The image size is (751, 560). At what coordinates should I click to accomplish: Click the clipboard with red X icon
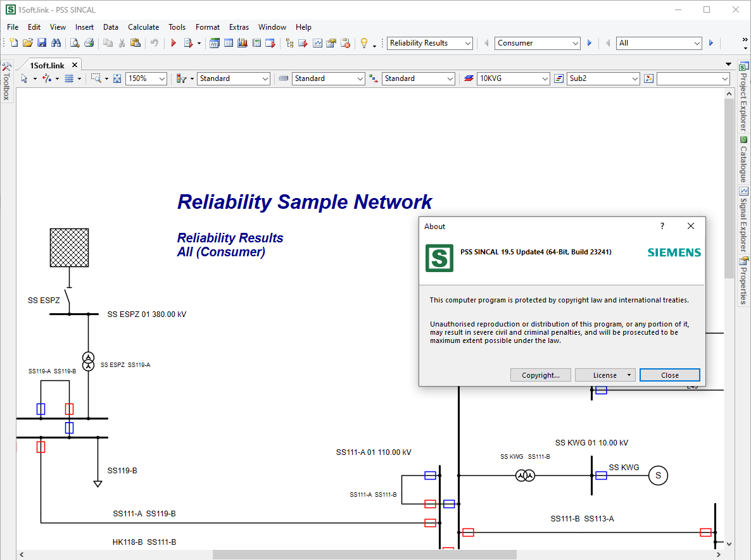coord(345,43)
